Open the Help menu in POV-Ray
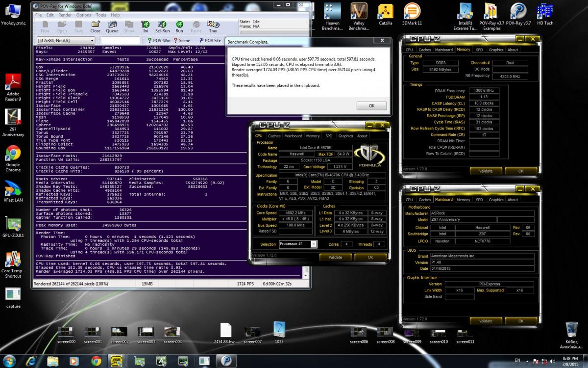The image size is (588, 368). coord(115,15)
